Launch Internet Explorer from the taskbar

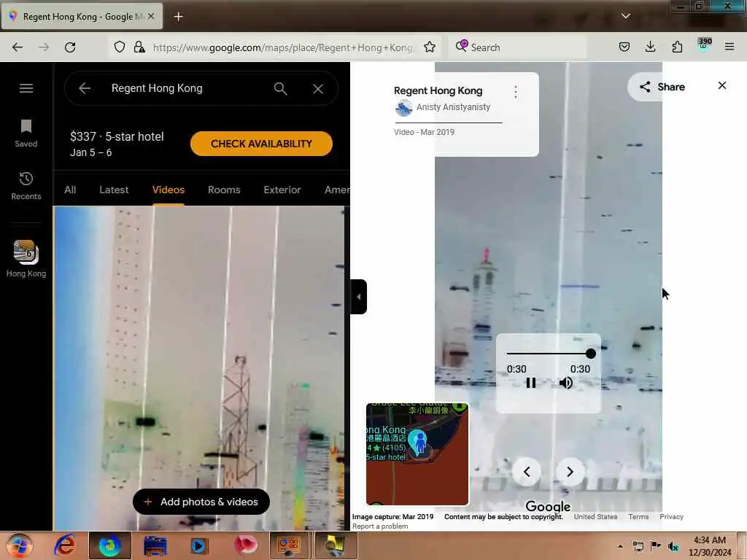point(65,545)
